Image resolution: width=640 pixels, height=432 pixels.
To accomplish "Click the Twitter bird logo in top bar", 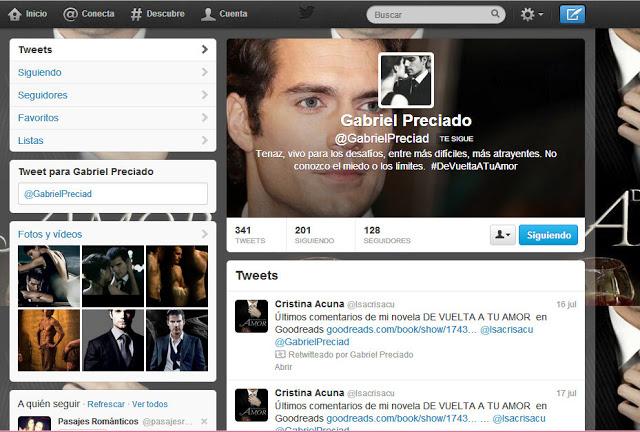I will coord(306,13).
